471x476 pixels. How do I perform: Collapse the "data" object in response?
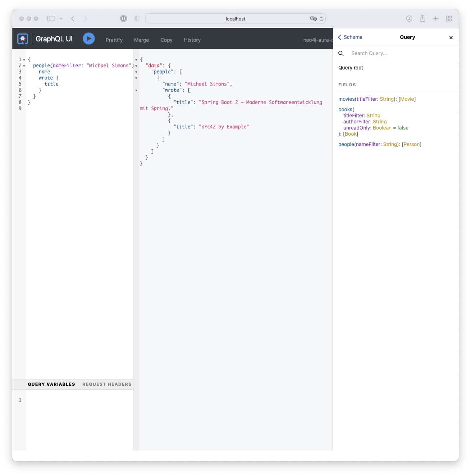[136, 66]
